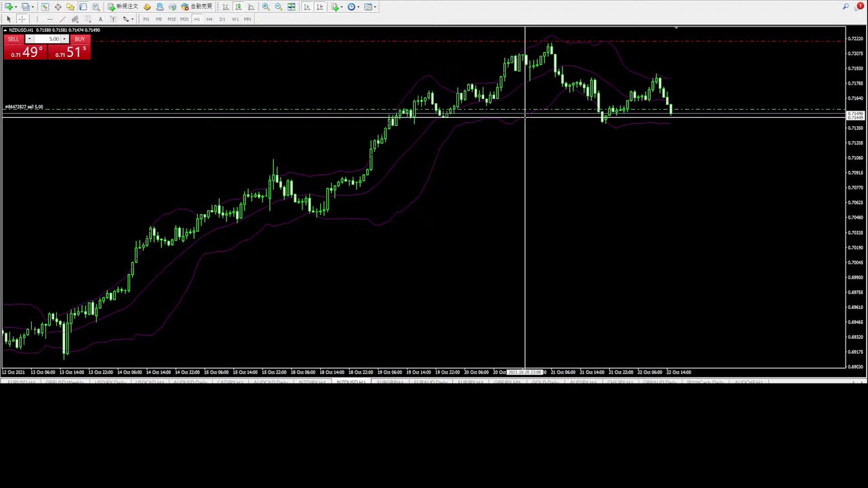
Task: Pick the trendline drawing tool
Action: (62, 19)
